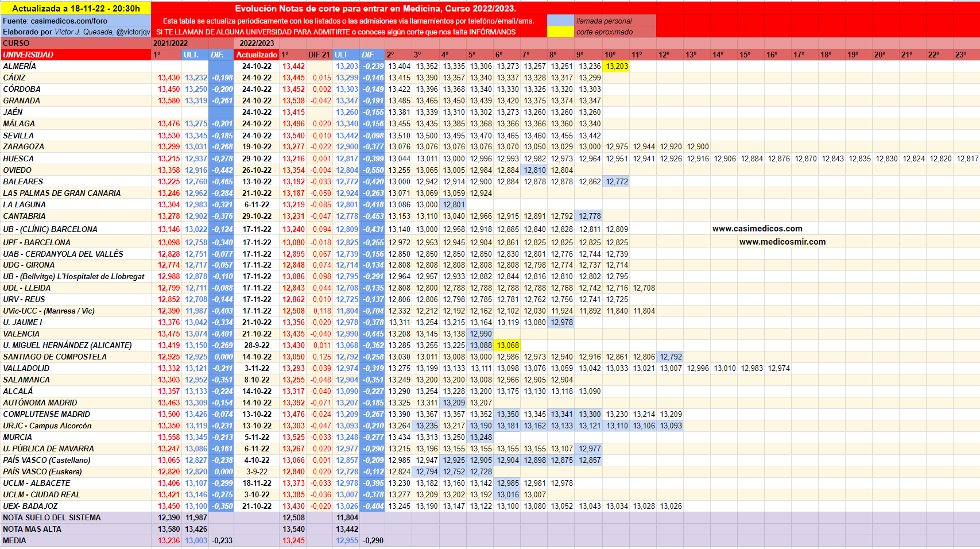
Task: Open the www.medicosmir.com link
Action: point(783,242)
